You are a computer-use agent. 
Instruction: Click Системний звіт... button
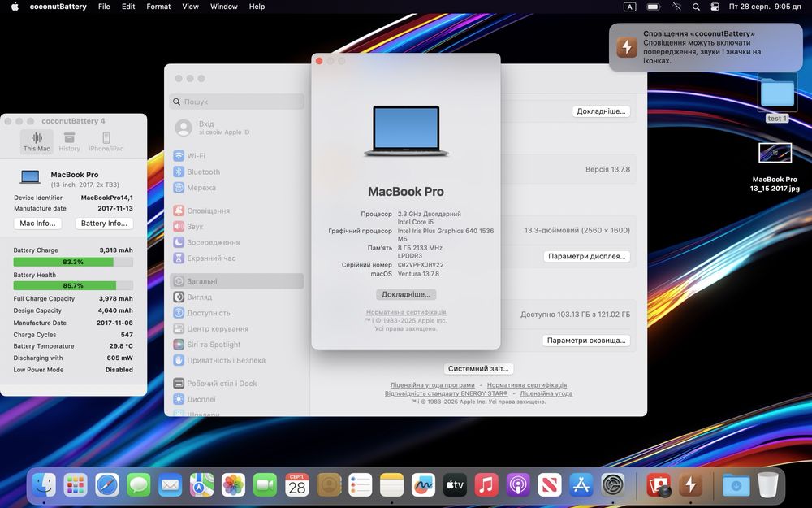[x=478, y=369]
